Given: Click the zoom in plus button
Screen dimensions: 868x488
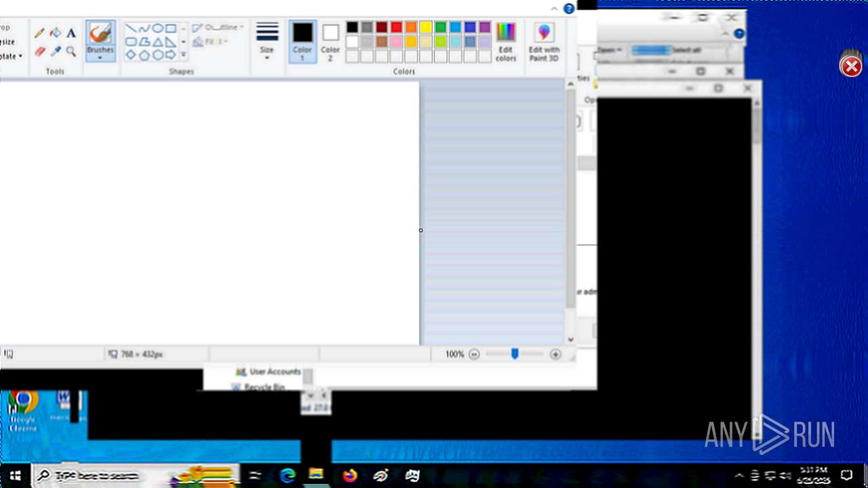Looking at the screenshot, I should click(x=555, y=354).
